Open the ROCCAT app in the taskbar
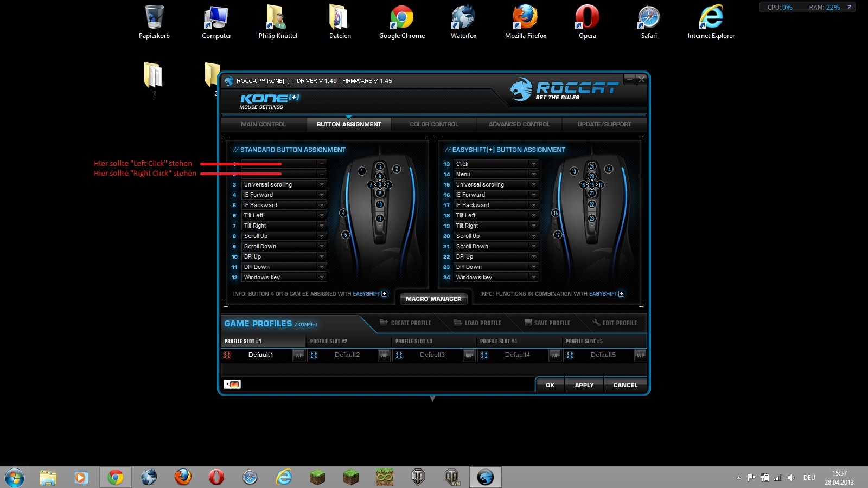This screenshot has width=868, height=488. (486, 477)
